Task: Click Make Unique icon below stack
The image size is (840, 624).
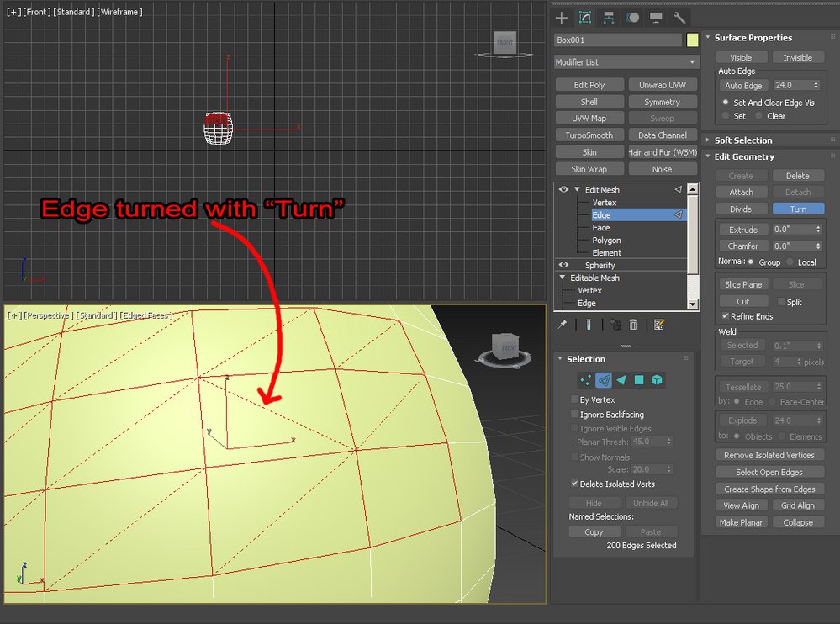Action: (x=615, y=325)
